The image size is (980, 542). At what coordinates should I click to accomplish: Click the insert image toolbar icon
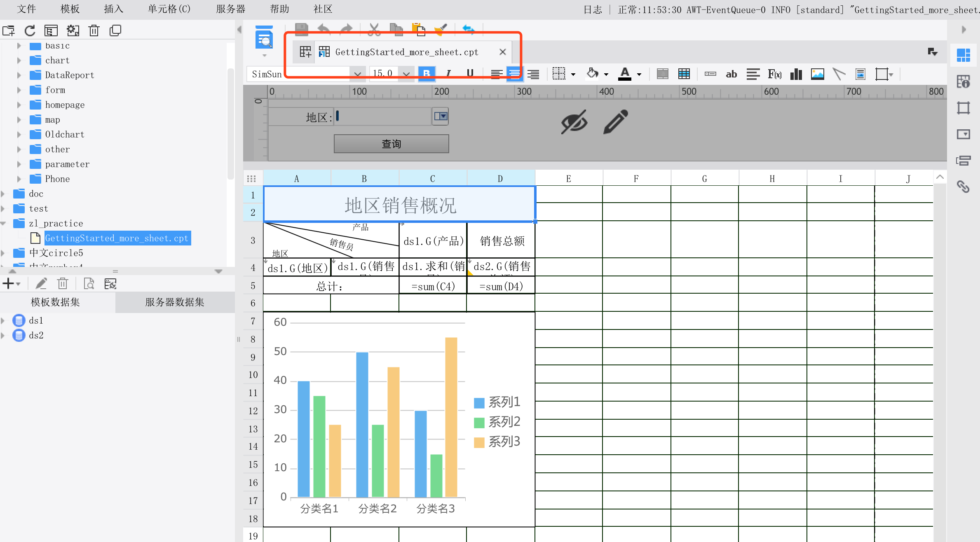click(817, 74)
